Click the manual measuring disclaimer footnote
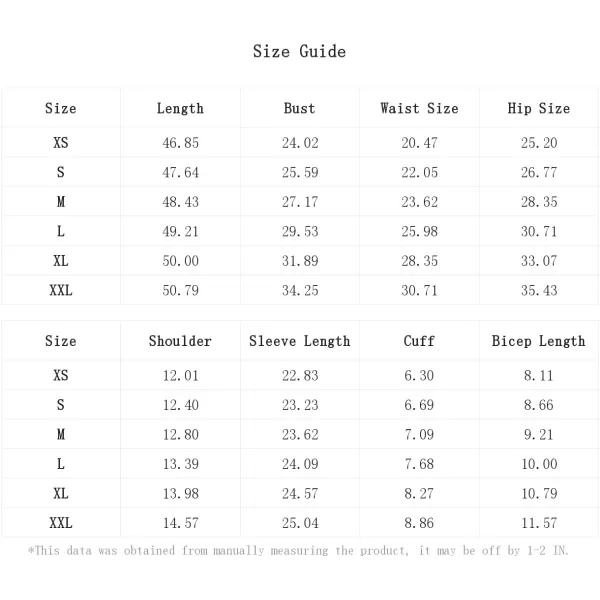The height and width of the screenshot is (600, 600). coord(298,551)
